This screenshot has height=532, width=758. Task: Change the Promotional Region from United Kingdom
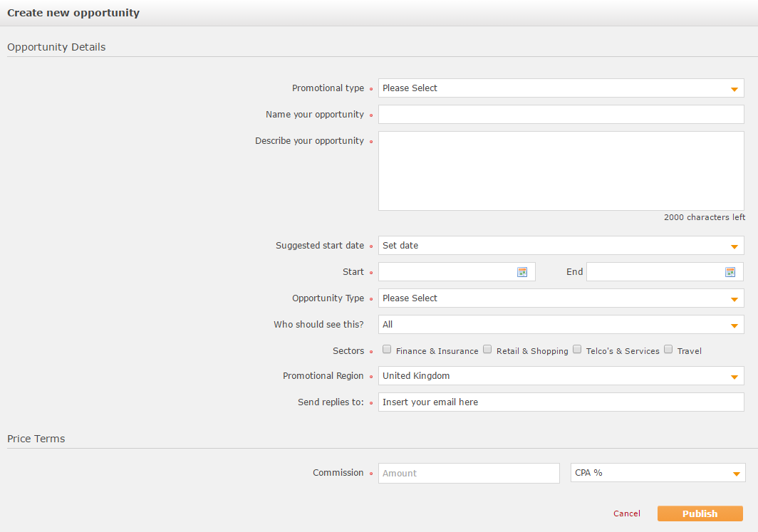(561, 376)
